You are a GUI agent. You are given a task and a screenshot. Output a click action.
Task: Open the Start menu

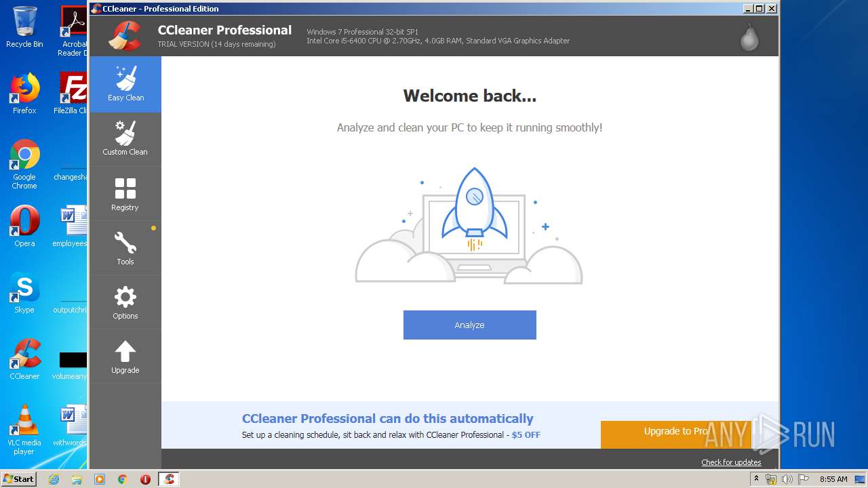coord(19,479)
